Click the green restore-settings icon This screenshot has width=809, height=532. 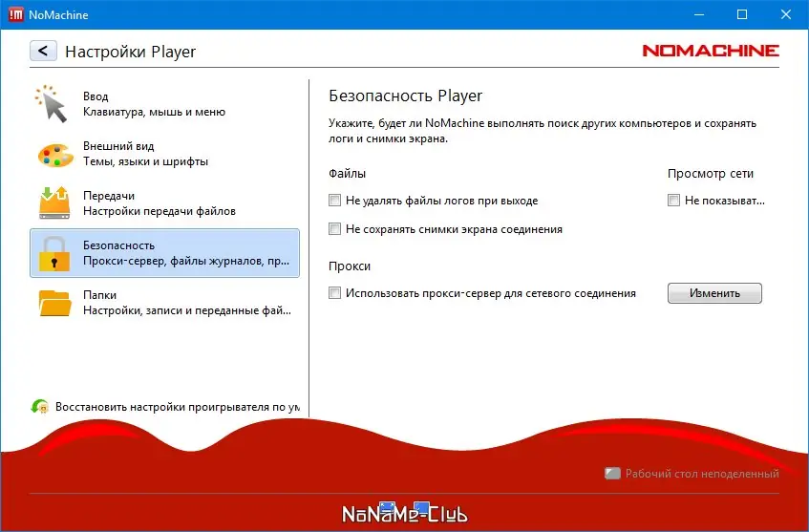tap(40, 407)
